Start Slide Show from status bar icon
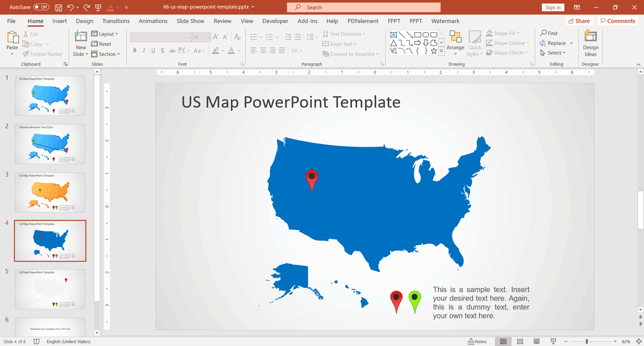The image size is (644, 346). tap(553, 342)
